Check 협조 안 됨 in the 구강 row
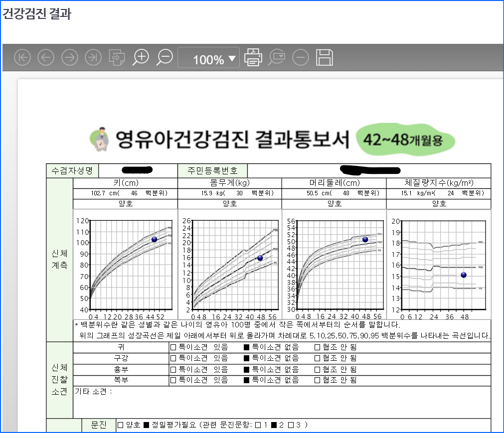The height and width of the screenshot is (433, 504). point(317,358)
